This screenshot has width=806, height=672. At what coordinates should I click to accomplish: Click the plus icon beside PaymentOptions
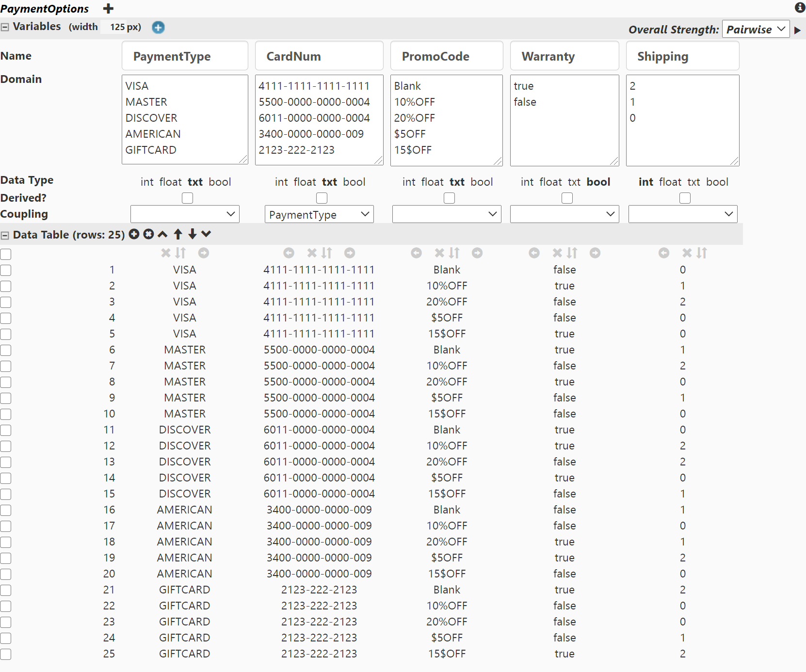click(x=108, y=8)
